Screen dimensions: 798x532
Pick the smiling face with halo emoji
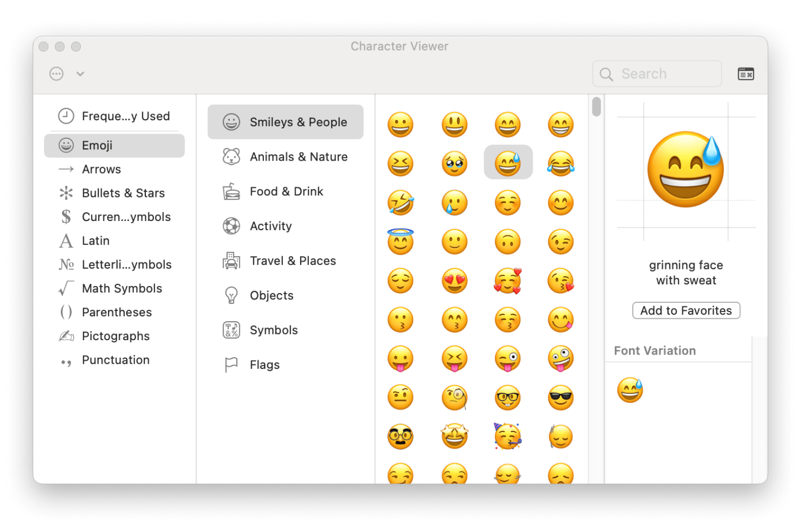pyautogui.click(x=400, y=241)
